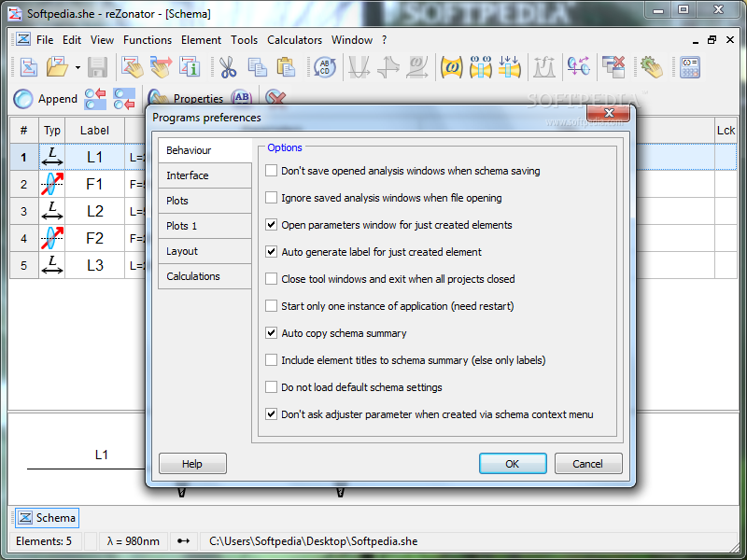Image resolution: width=747 pixels, height=560 pixels.
Task: Select the Interface preferences tab
Action: click(x=204, y=175)
